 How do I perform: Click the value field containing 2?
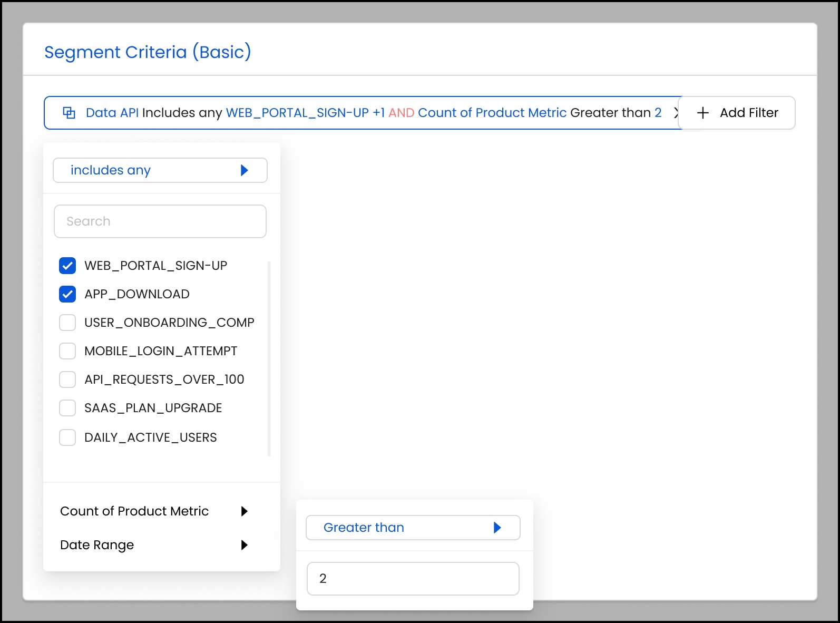413,579
